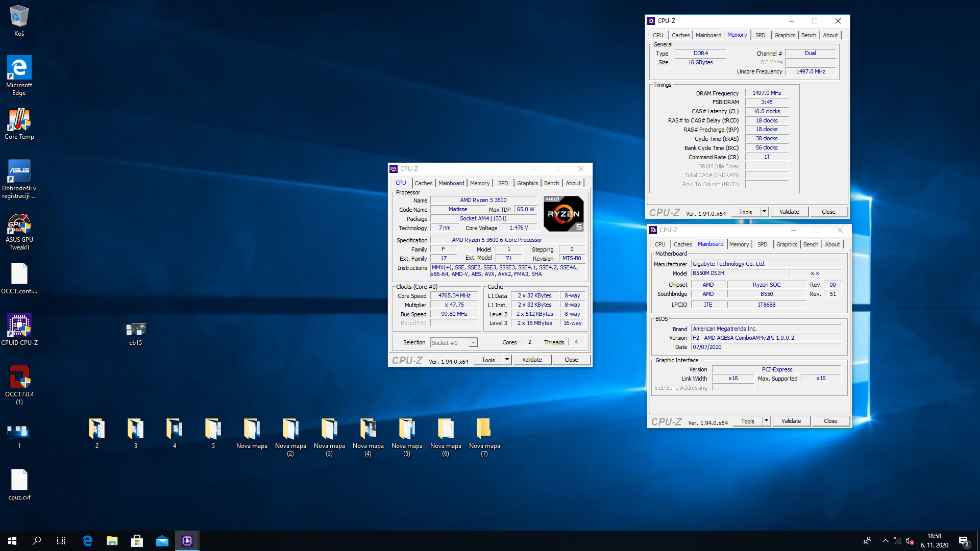980x551 pixels.
Task: Click Tools button in CPU window
Action: (x=488, y=360)
